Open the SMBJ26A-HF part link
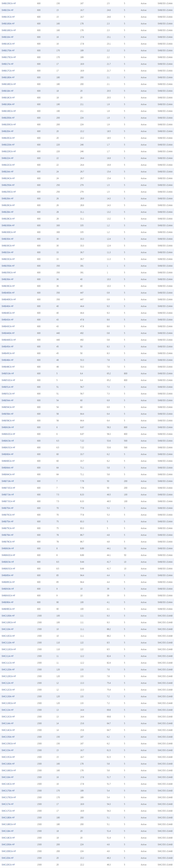Viewport: 174px width, 868px height. click(x=7, y=198)
